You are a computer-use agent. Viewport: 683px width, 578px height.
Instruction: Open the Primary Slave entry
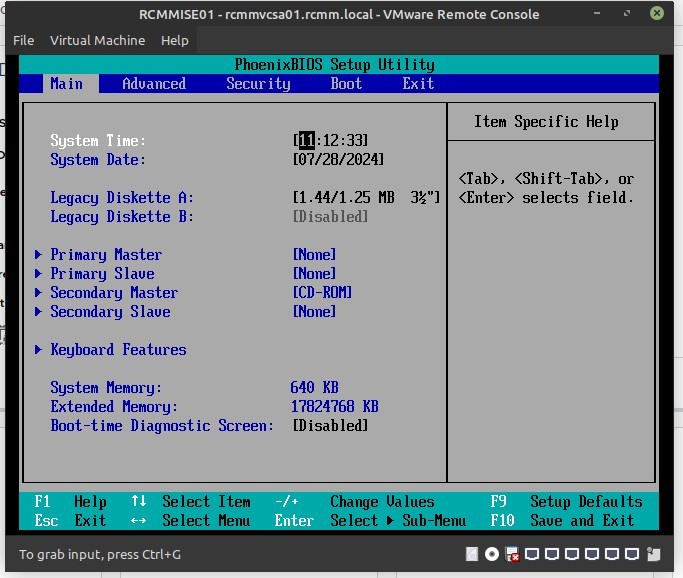(x=102, y=274)
